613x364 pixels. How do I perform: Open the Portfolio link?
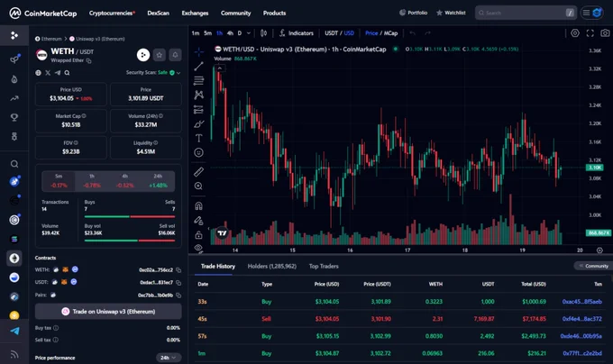[x=413, y=13]
